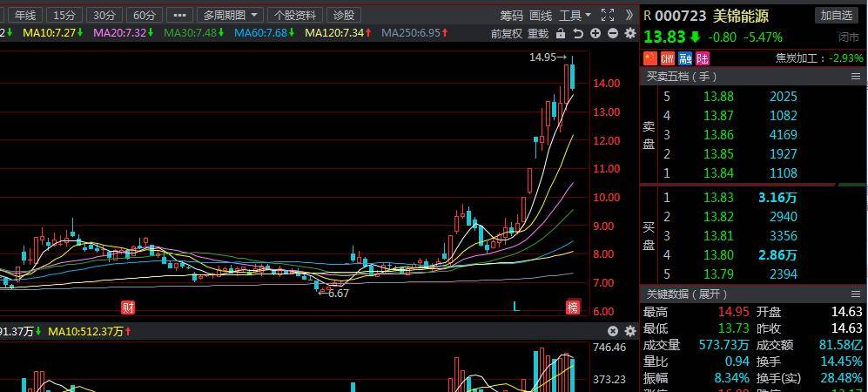The height and width of the screenshot is (392, 868).
Task: Expand the 多周期图 dropdown
Action: tap(230, 15)
